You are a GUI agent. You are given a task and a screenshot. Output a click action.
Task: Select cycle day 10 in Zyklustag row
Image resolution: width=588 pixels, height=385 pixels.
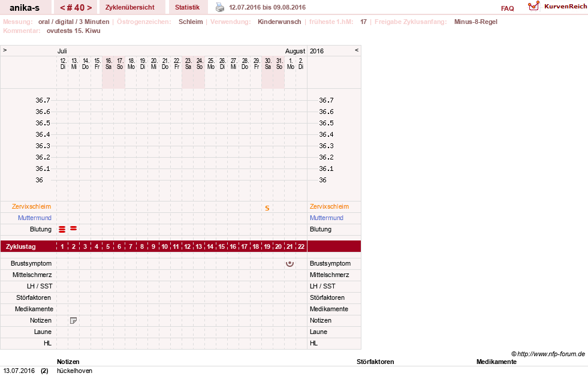(x=165, y=246)
